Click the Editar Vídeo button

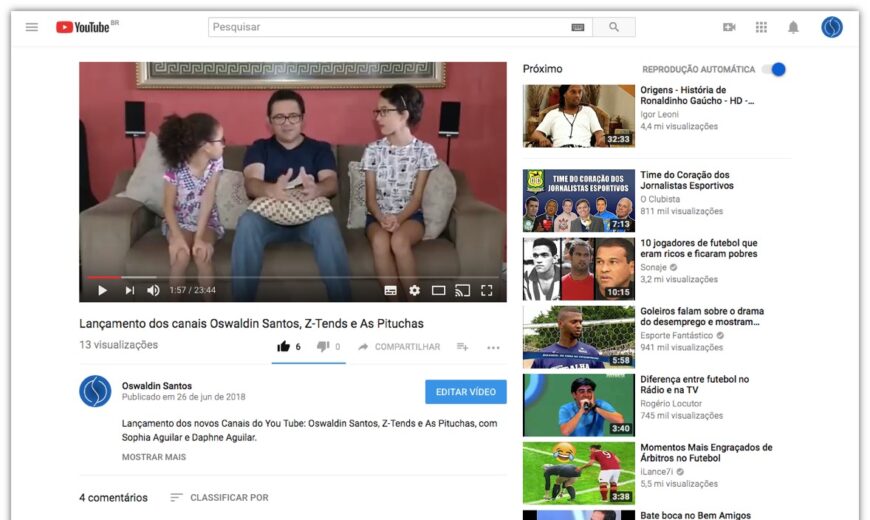click(465, 391)
